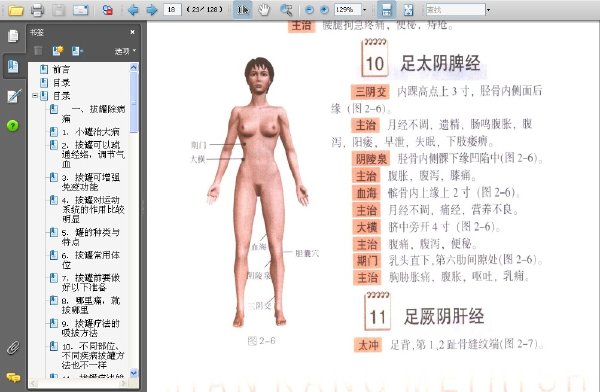Click the 期门 acupoint label in text
The image size is (600, 392).
367,261
